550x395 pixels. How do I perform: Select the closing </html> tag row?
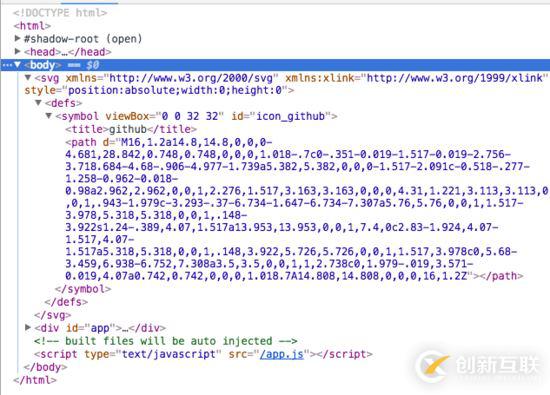(34, 380)
